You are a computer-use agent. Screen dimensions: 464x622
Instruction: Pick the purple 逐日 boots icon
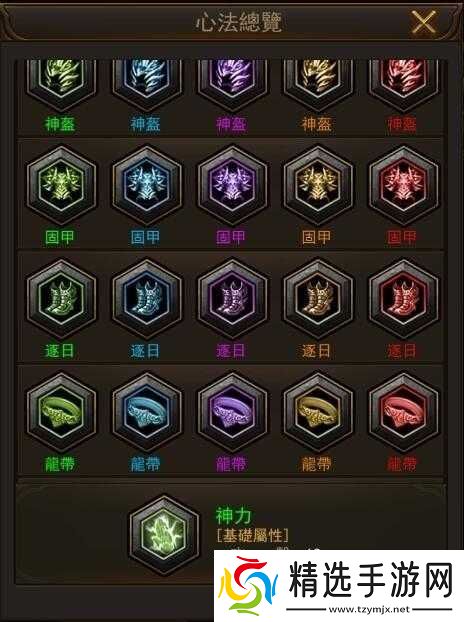(x=232, y=299)
